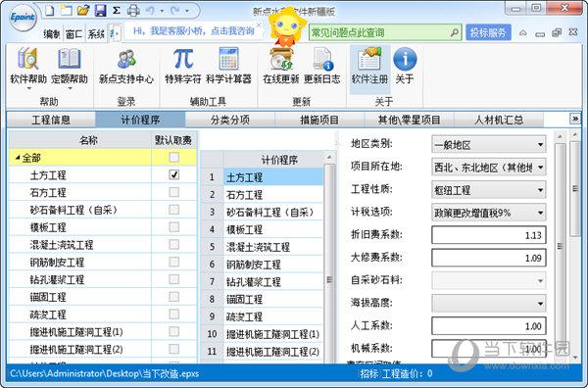Redo the last undone action
The width and height of the screenshot is (588, 388).
(x=175, y=11)
